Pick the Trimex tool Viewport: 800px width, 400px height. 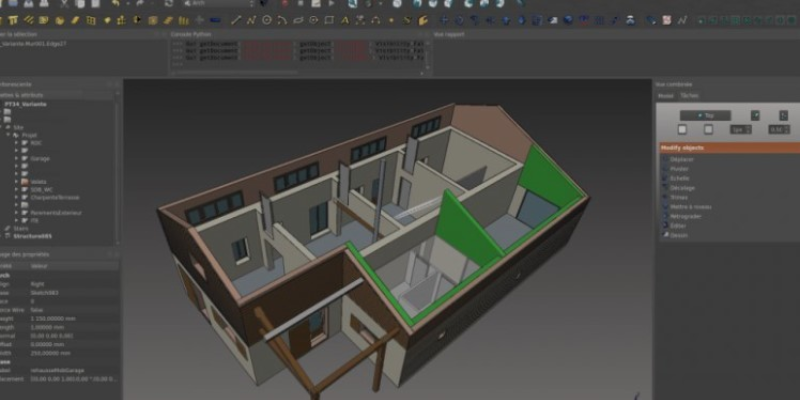coord(679,197)
